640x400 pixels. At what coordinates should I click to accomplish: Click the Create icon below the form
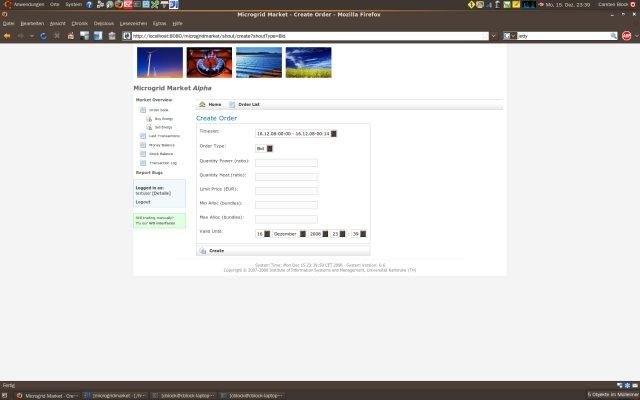203,250
